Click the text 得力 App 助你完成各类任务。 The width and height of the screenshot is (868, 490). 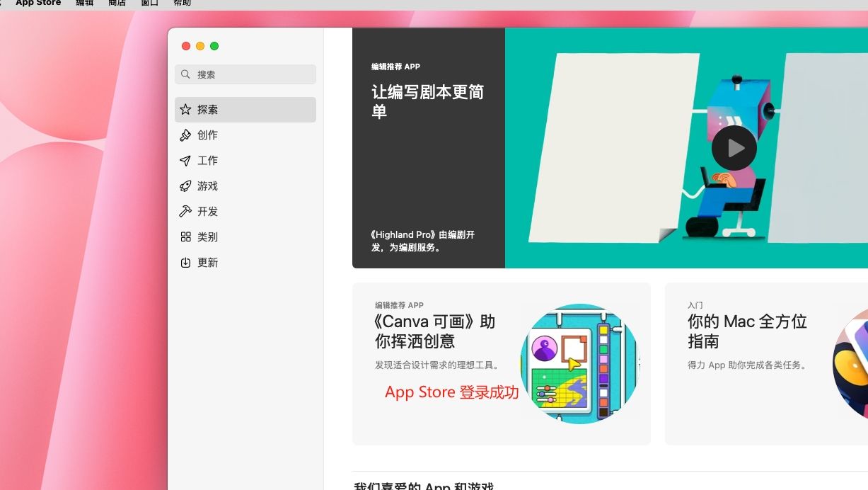(750, 365)
